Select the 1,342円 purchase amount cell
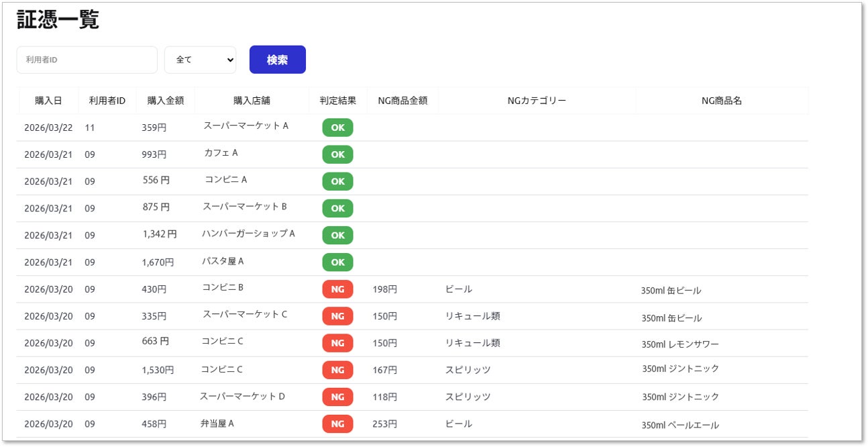Viewport: 868px width, 447px height. point(159,234)
